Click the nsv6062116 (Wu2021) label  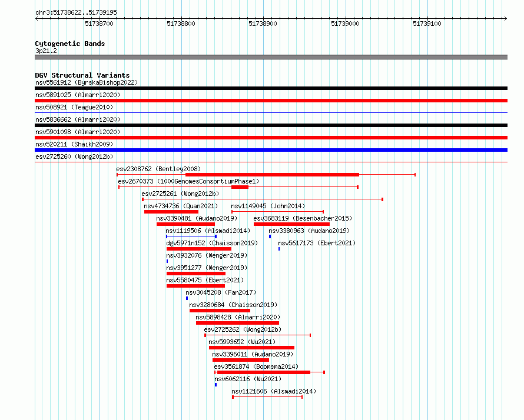(x=248, y=379)
